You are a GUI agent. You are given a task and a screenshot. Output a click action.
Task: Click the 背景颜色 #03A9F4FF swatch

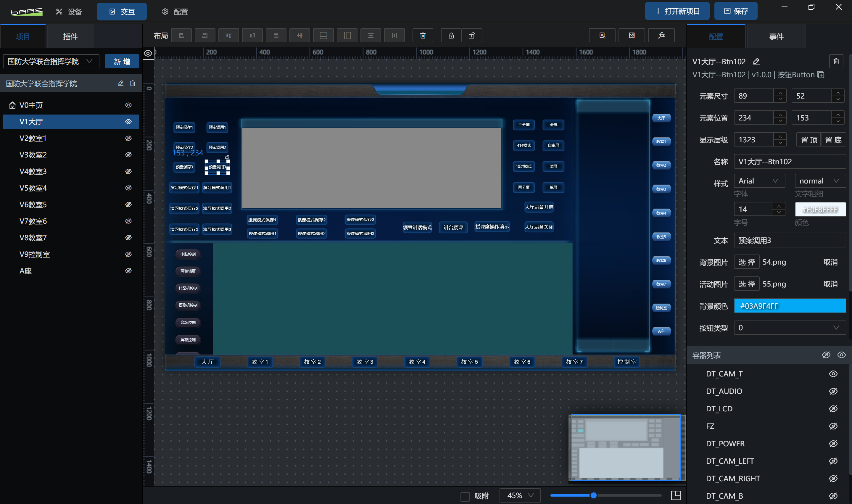click(x=790, y=306)
